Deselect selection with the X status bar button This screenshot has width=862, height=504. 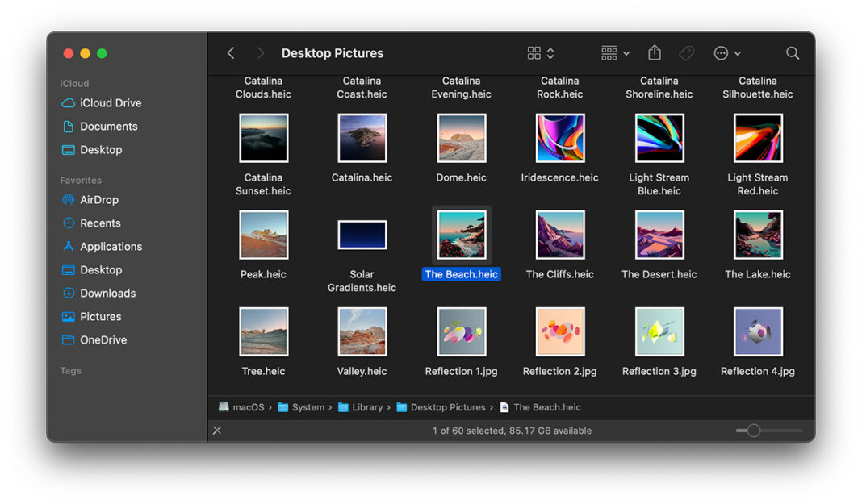click(x=216, y=430)
